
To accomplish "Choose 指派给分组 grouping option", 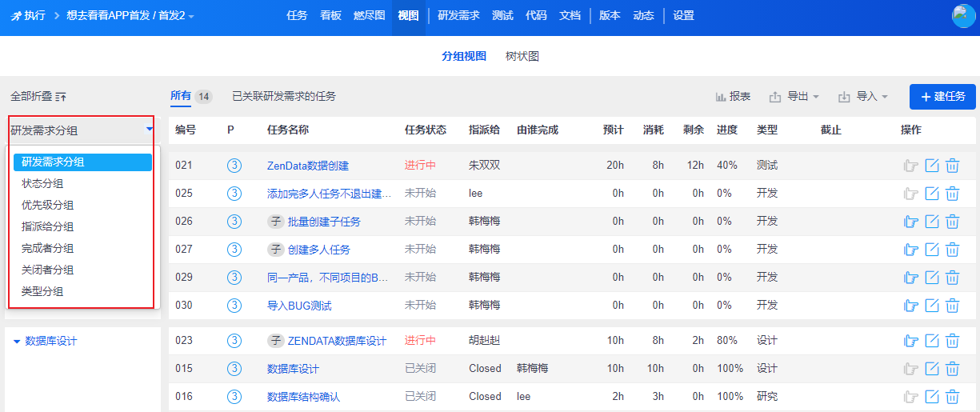I will point(47,227).
